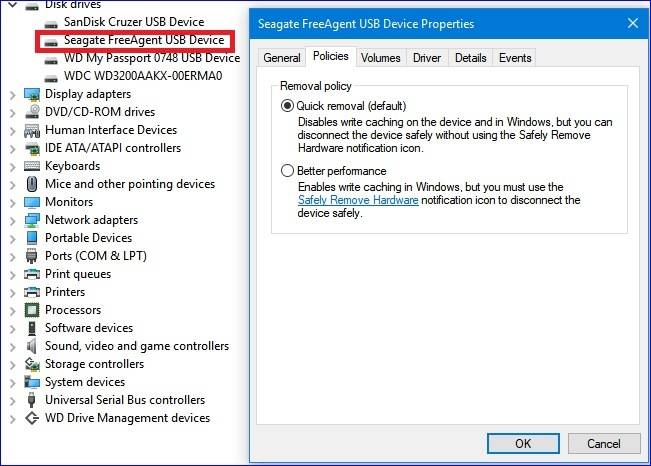
Task: Collapse the Disk drives category
Action: click(x=12, y=5)
